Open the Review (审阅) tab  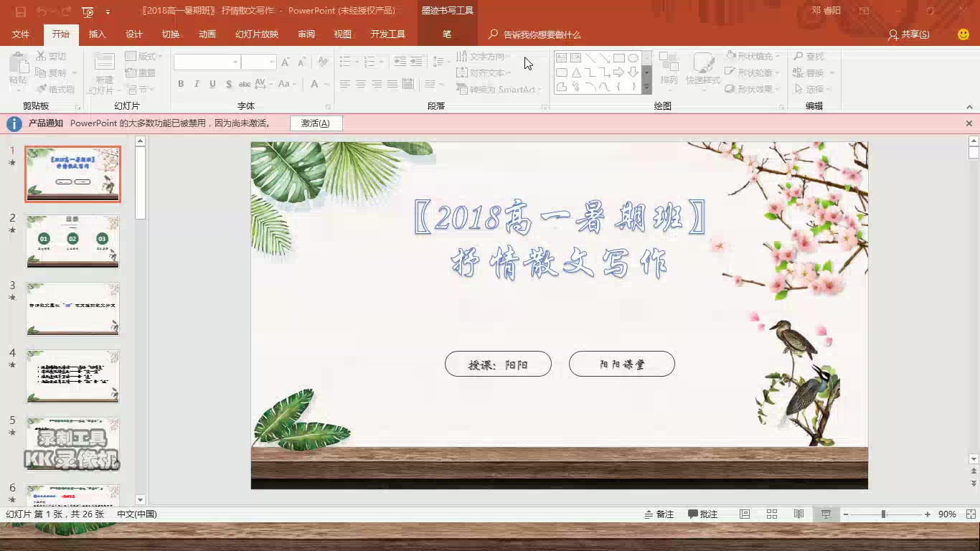tap(306, 34)
